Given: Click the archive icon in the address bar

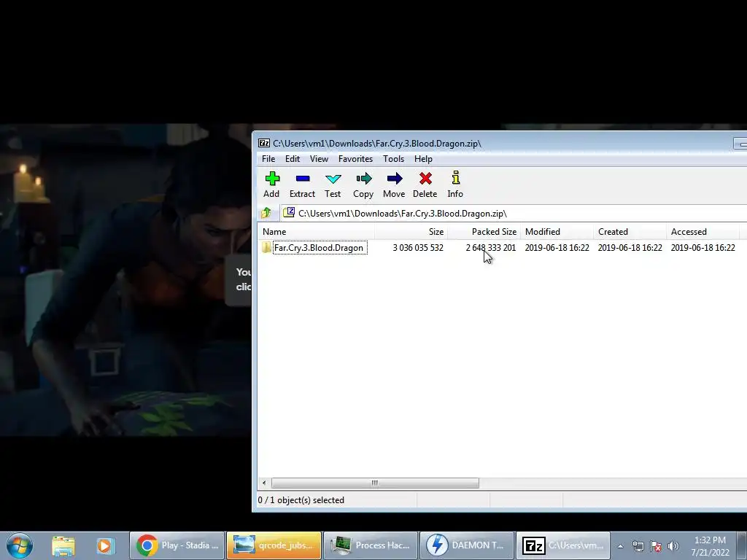Looking at the screenshot, I should (289, 213).
